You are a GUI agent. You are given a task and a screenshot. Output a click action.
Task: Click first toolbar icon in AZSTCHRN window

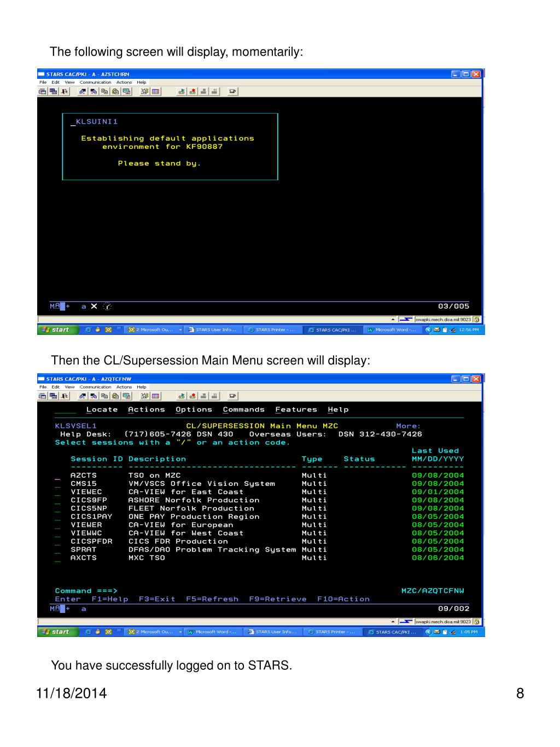(x=43, y=91)
